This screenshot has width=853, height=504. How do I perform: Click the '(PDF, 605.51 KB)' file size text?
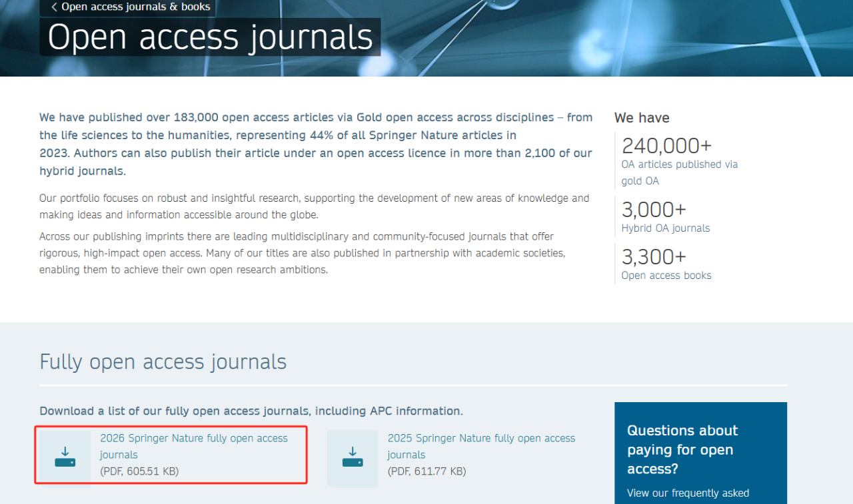tap(139, 471)
